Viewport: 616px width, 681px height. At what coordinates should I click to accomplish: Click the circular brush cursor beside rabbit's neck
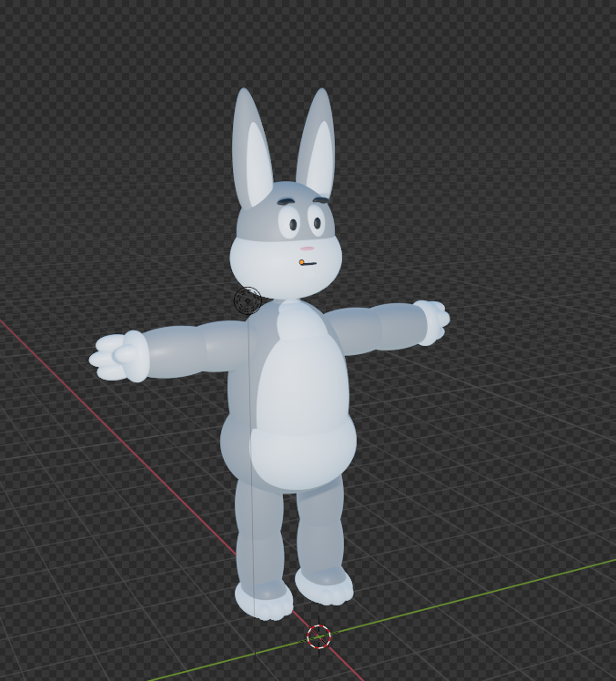click(x=247, y=300)
